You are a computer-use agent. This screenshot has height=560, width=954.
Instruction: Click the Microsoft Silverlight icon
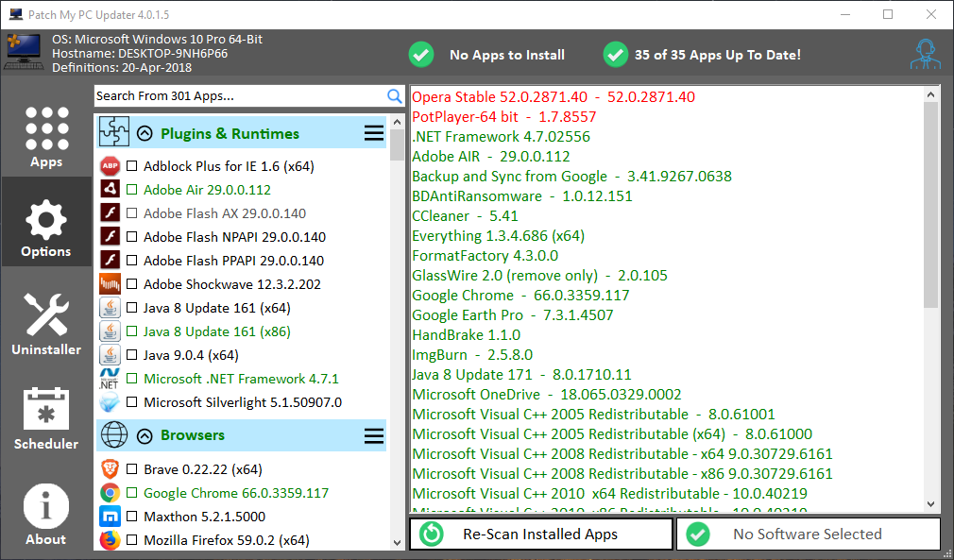coord(111,402)
